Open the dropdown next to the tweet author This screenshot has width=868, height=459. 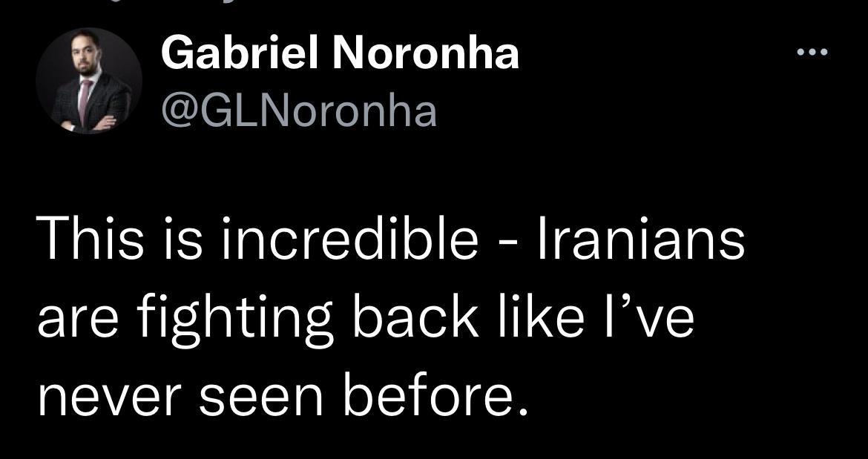[x=812, y=50]
